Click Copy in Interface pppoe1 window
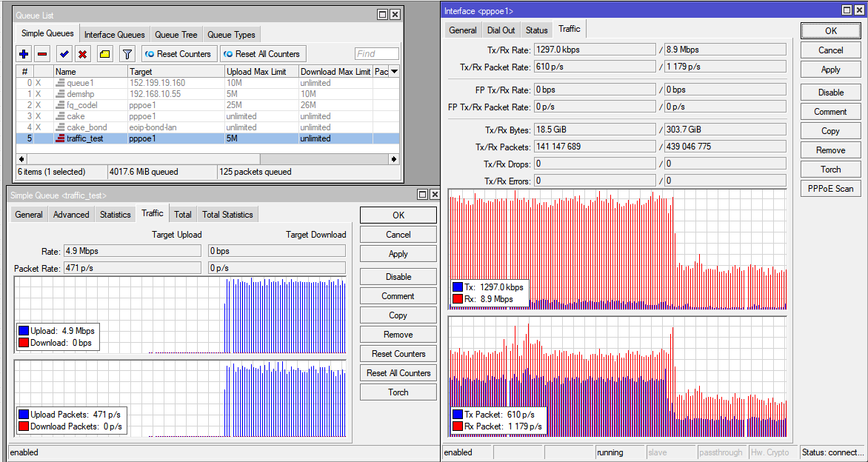The height and width of the screenshot is (462, 868). coord(830,131)
